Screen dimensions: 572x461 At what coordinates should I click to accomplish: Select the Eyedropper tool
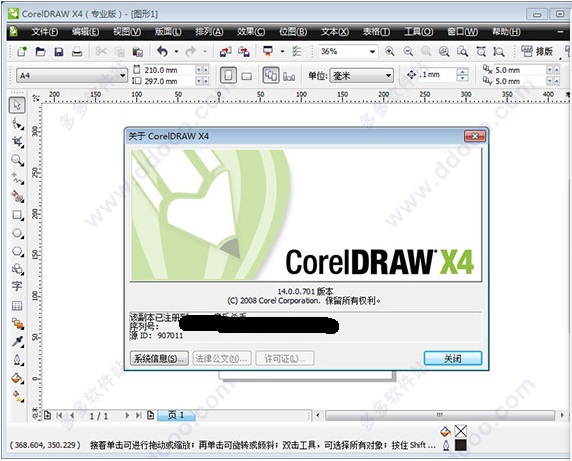coord(17,342)
